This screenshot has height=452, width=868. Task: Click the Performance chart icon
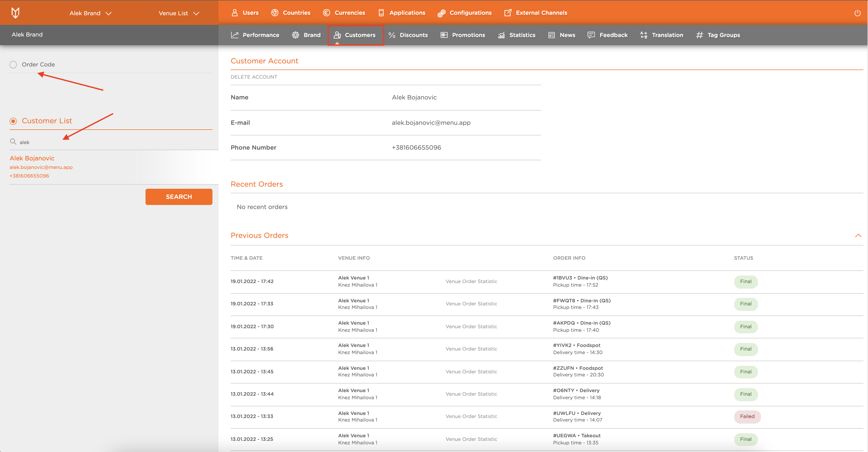coord(234,35)
